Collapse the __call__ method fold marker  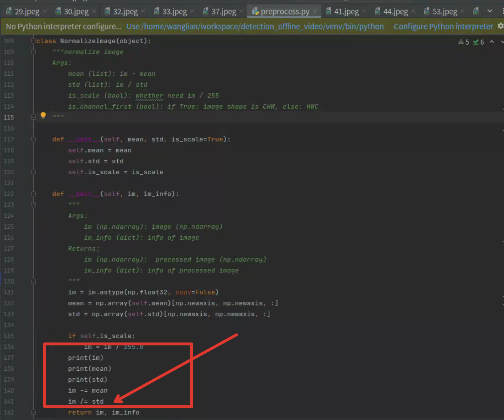coord(33,194)
